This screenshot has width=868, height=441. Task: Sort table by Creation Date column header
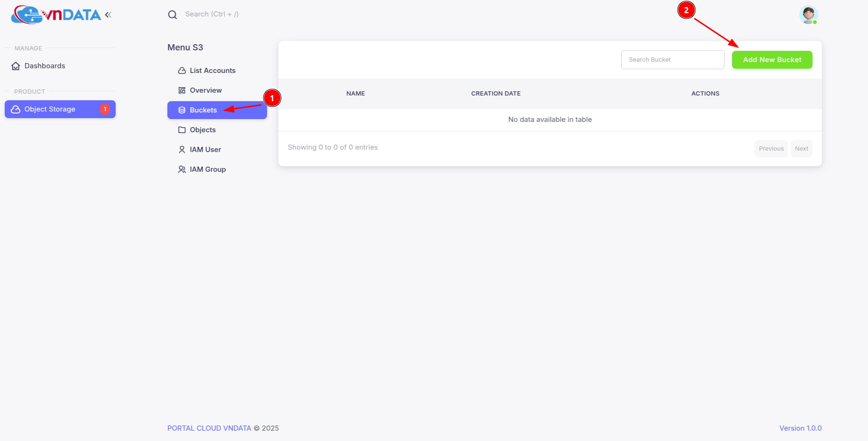pyautogui.click(x=496, y=94)
